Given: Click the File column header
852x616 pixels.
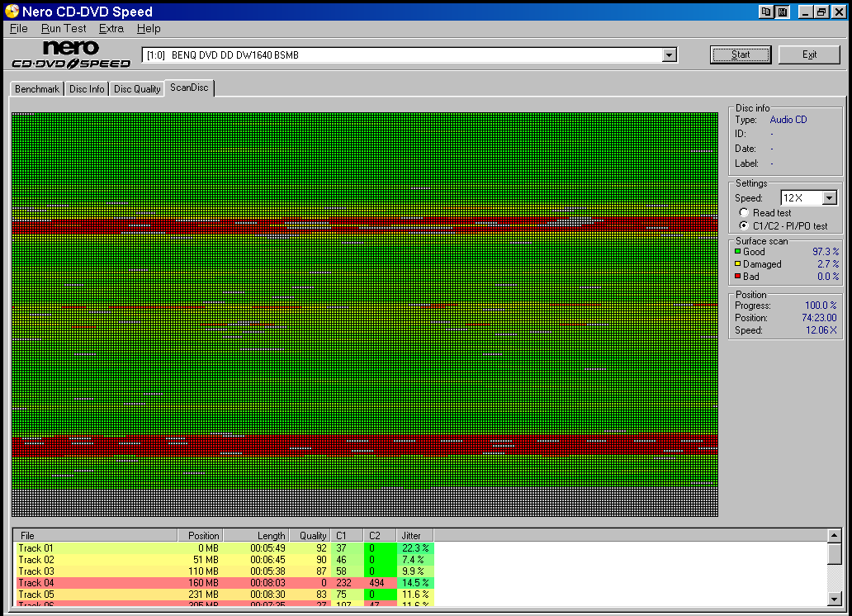Looking at the screenshot, I should [95, 536].
